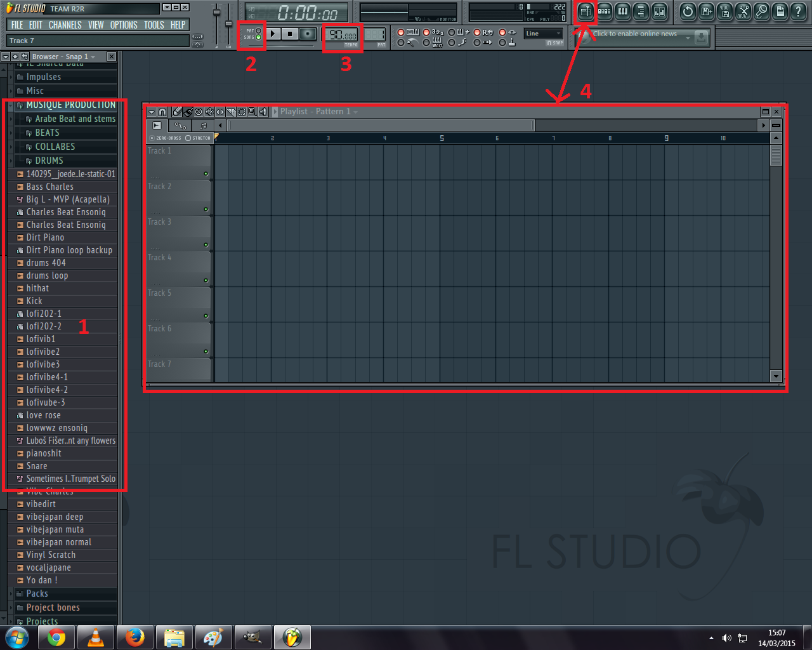The width and height of the screenshot is (812, 650).
Task: Open the Playlist view button
Action: pyautogui.click(x=586, y=11)
